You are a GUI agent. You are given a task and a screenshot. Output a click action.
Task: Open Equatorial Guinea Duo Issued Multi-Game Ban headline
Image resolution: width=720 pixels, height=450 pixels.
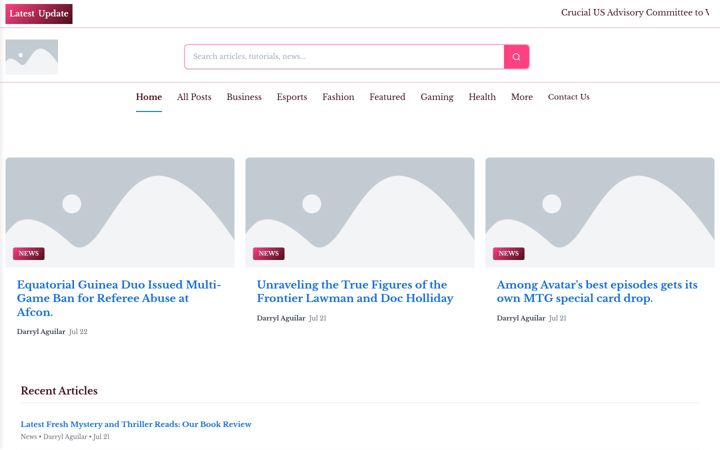[x=119, y=298]
